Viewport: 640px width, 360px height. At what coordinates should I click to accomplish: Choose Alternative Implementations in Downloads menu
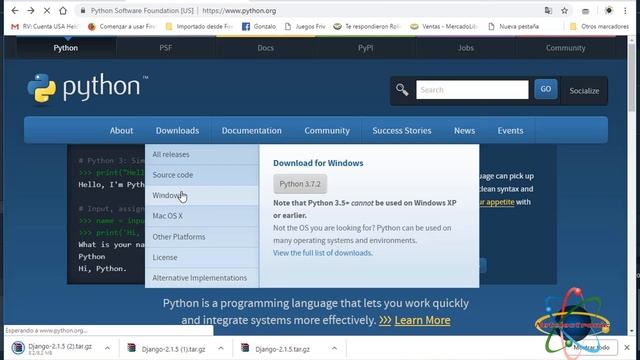[202, 278]
